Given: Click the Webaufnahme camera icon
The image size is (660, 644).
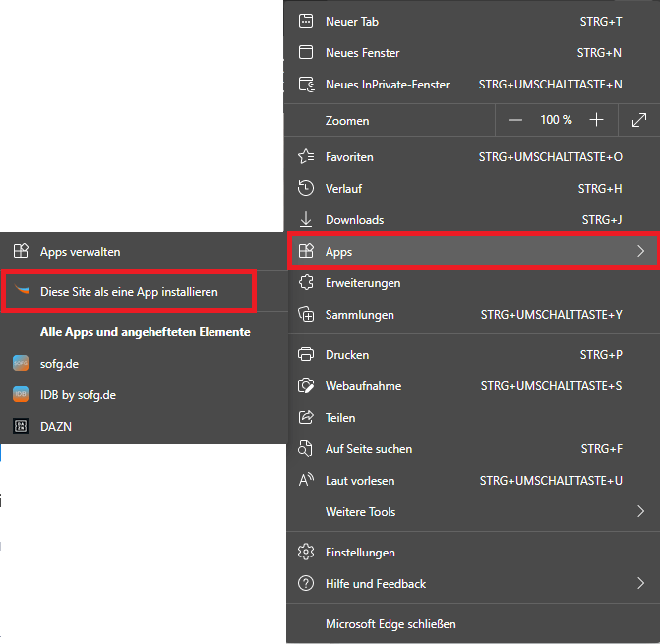Looking at the screenshot, I should [306, 386].
